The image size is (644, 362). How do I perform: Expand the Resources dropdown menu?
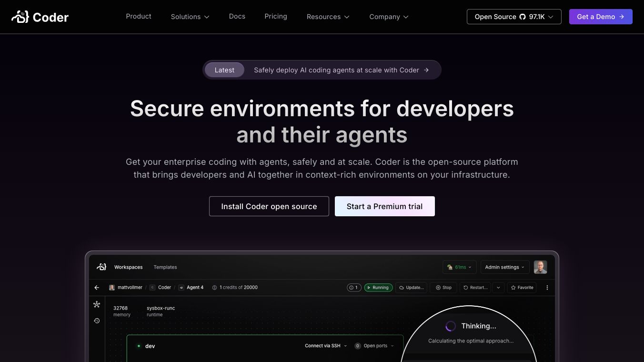[x=328, y=17]
